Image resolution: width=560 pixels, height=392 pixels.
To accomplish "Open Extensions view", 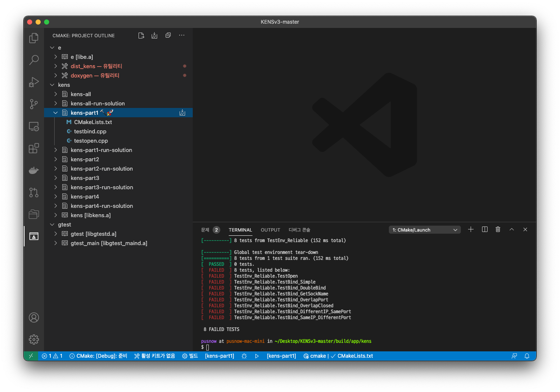I will point(34,148).
